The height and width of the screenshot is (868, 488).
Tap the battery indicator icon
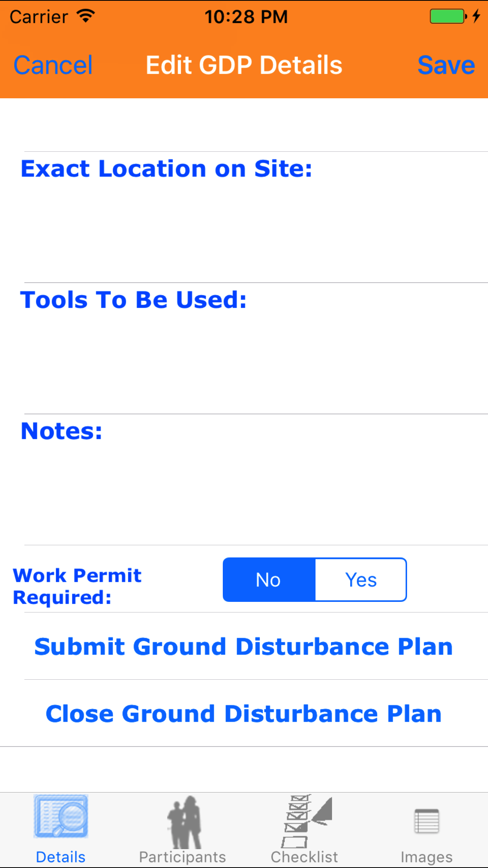tap(448, 17)
